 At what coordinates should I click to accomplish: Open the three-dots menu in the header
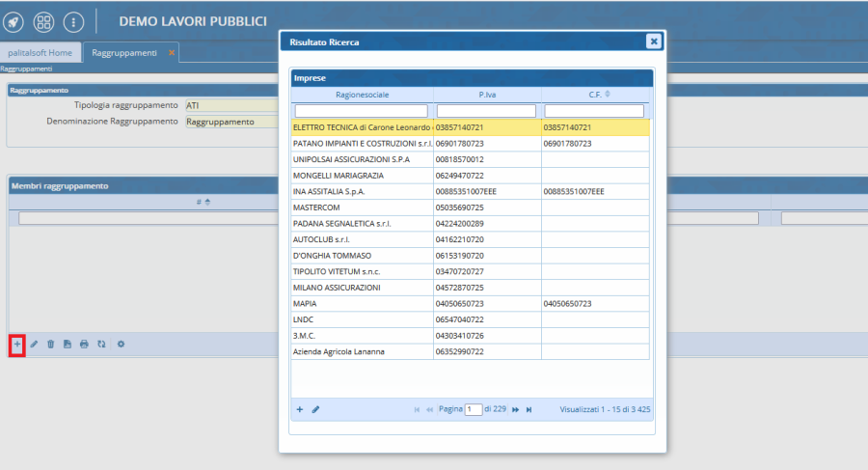tap(73, 21)
